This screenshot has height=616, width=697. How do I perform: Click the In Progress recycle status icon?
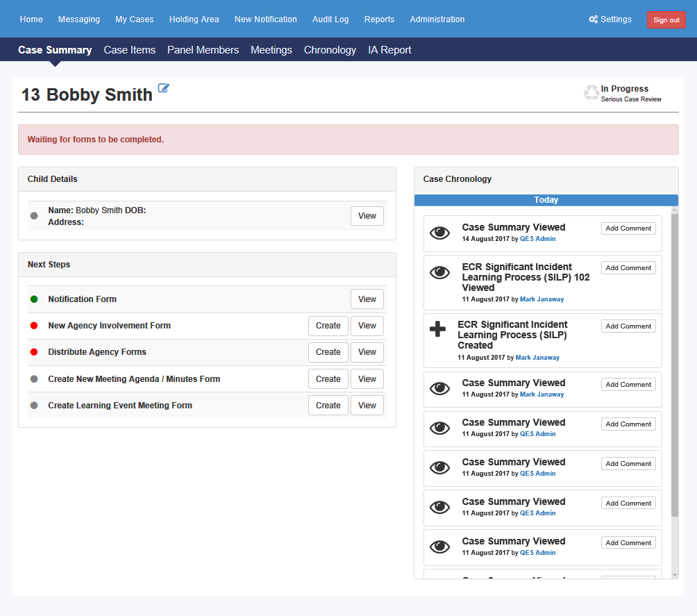[591, 93]
